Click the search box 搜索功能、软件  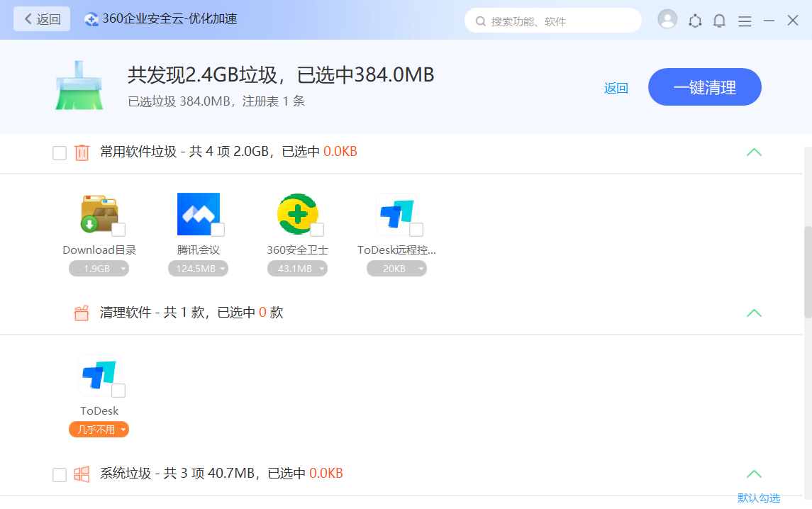coord(553,21)
